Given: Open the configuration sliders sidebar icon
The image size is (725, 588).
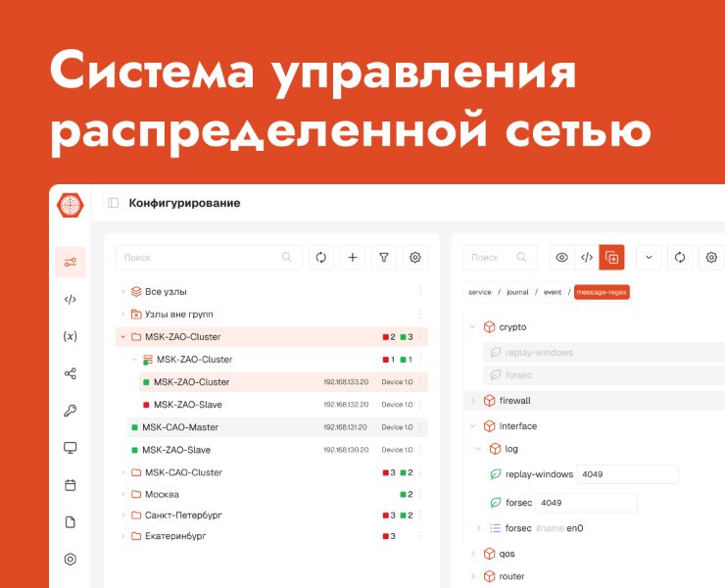Looking at the screenshot, I should pos(71,263).
